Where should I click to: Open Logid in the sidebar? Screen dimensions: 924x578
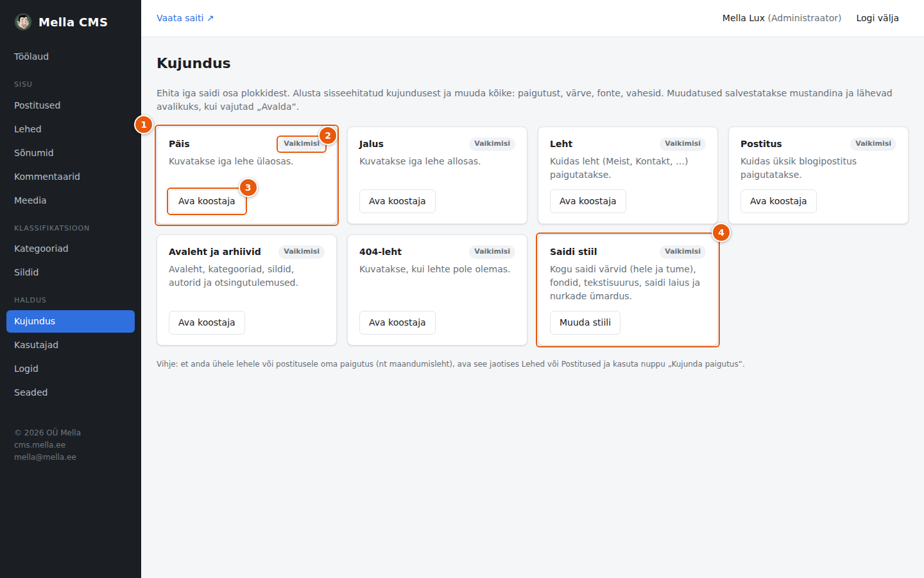coord(71,369)
